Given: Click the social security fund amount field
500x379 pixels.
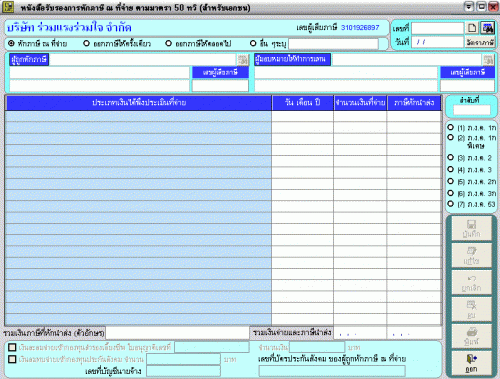Looking at the screenshot, I should (184, 359).
